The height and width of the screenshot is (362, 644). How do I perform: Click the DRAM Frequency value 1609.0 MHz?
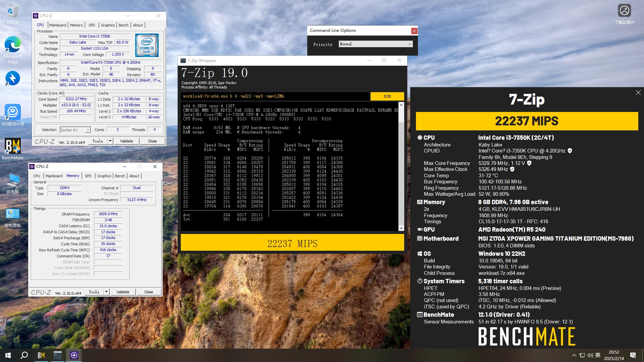(x=108, y=214)
